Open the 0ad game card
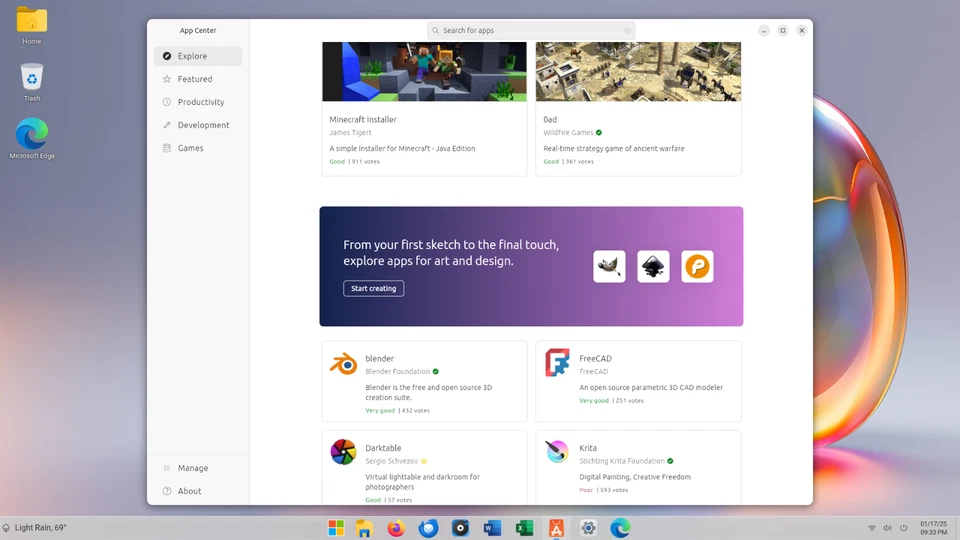The width and height of the screenshot is (960, 540). tap(639, 109)
